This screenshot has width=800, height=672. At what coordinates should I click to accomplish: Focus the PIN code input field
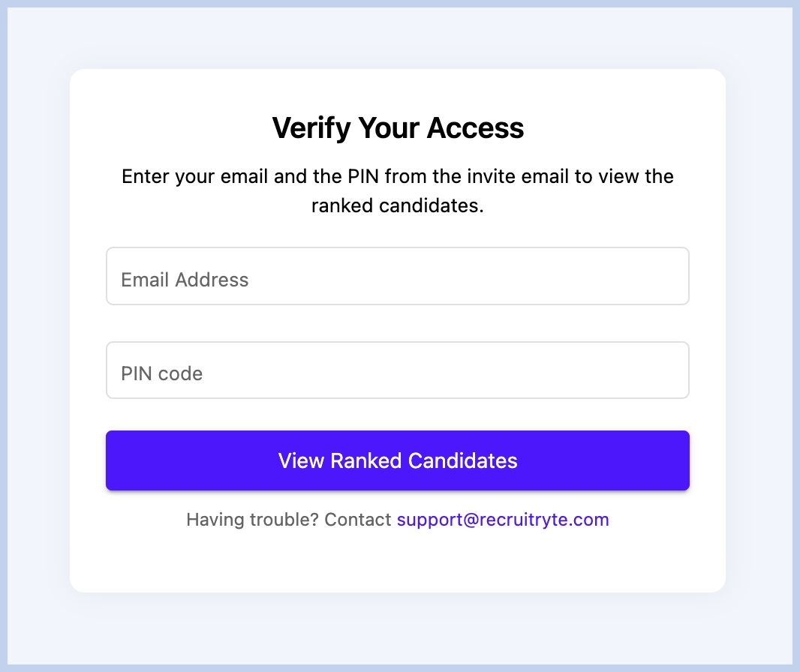pos(398,370)
